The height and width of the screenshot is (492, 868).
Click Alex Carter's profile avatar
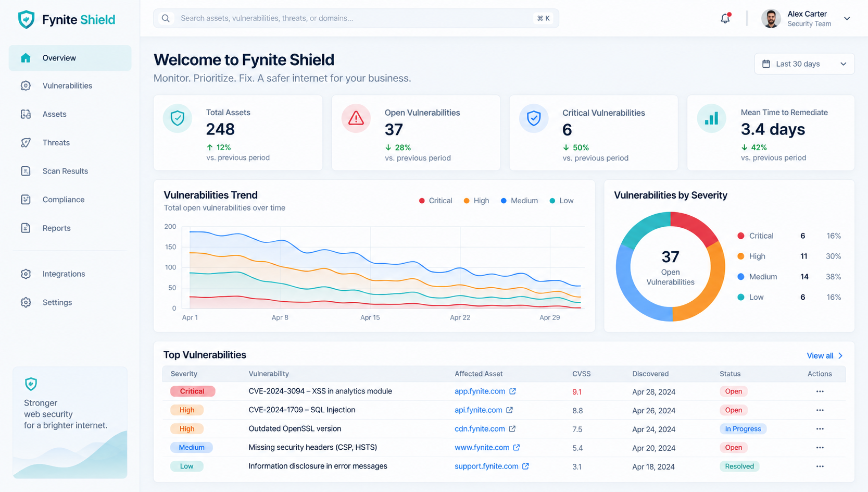[771, 18]
